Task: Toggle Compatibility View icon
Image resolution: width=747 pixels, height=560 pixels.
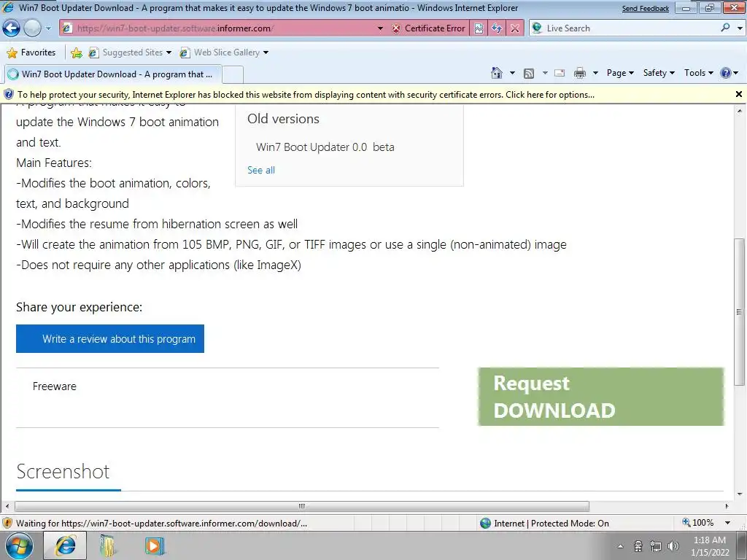Action: tap(479, 28)
